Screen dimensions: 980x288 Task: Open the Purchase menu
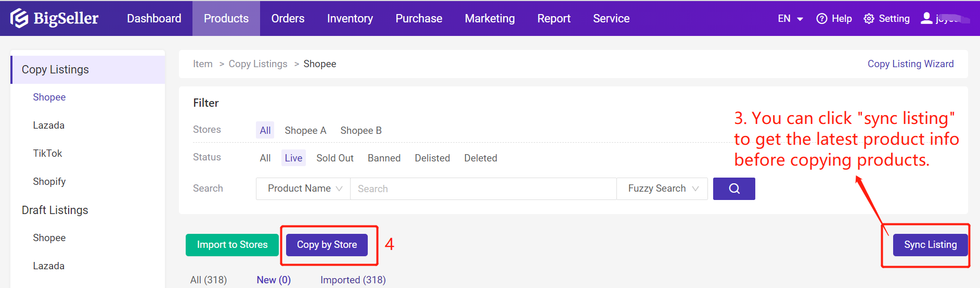(419, 18)
